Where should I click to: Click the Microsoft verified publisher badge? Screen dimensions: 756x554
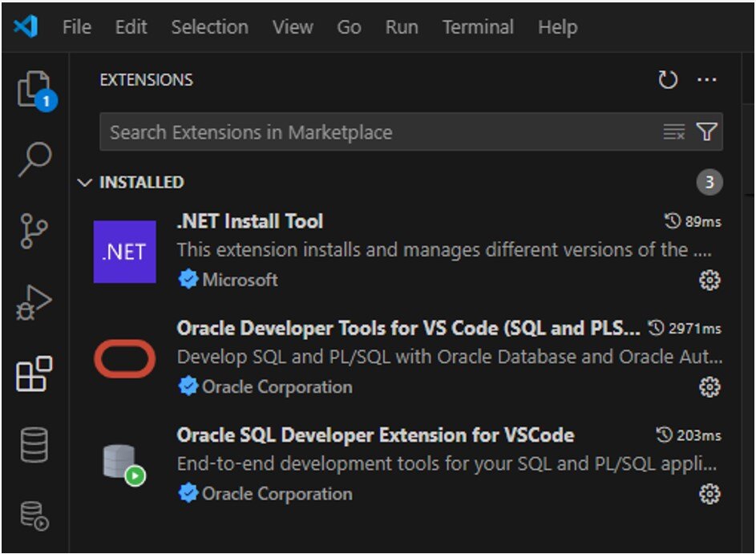(188, 279)
